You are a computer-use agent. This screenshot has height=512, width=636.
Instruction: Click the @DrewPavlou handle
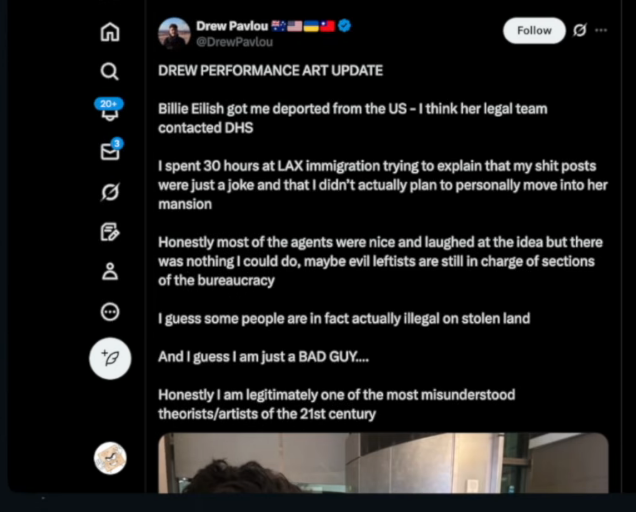(234, 42)
